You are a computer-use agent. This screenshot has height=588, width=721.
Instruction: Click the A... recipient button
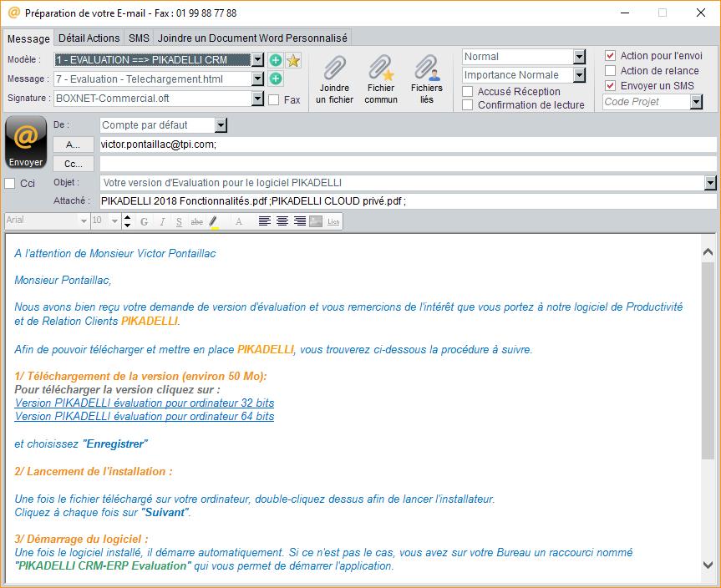[74, 144]
